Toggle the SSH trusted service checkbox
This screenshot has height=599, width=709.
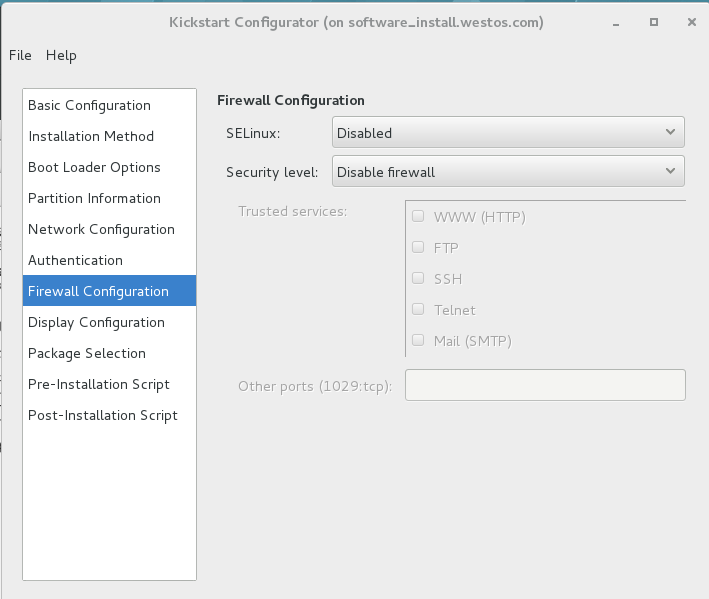[x=418, y=278]
